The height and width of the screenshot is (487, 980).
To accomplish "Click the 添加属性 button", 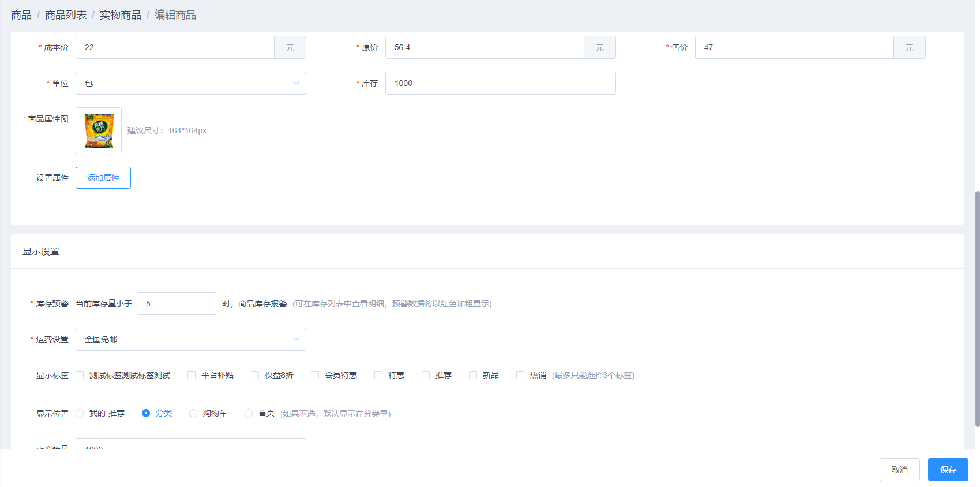I will (x=103, y=178).
